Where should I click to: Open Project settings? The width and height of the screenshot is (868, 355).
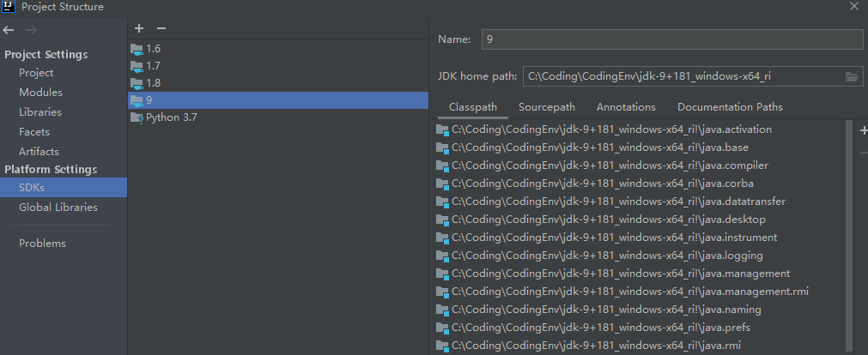[x=36, y=73]
